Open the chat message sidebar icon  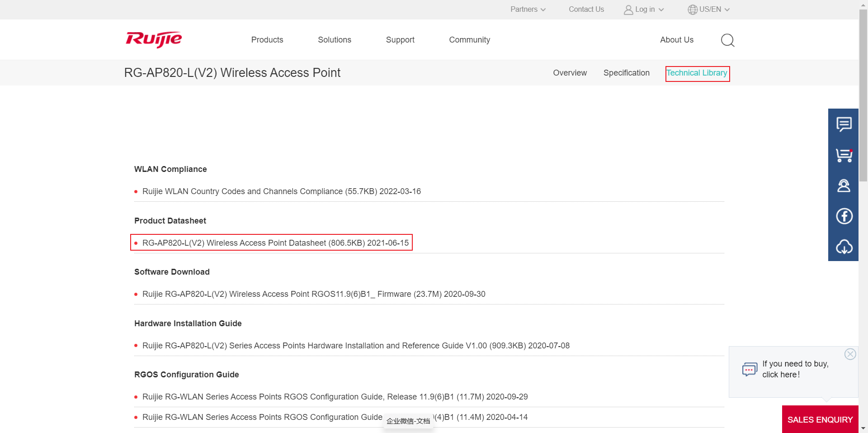coord(844,124)
